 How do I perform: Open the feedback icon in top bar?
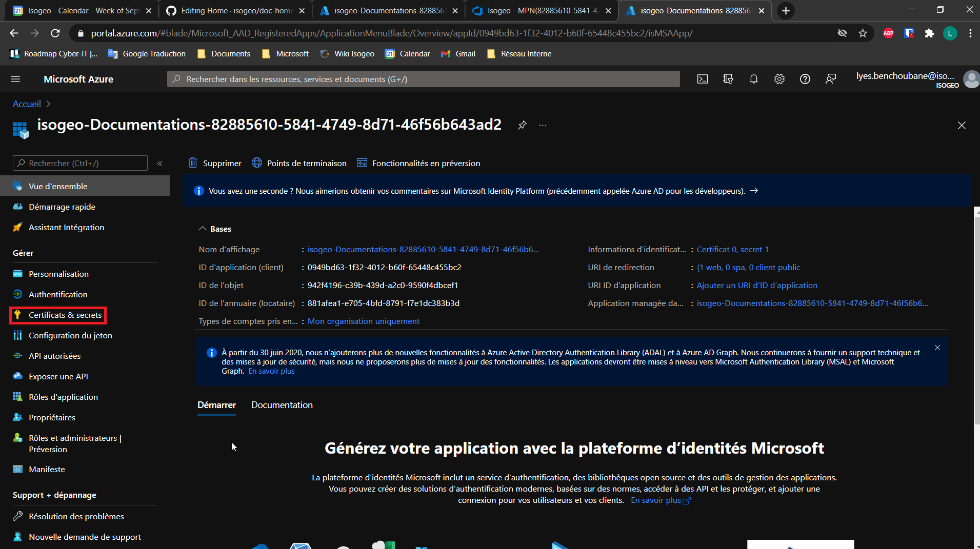[831, 79]
